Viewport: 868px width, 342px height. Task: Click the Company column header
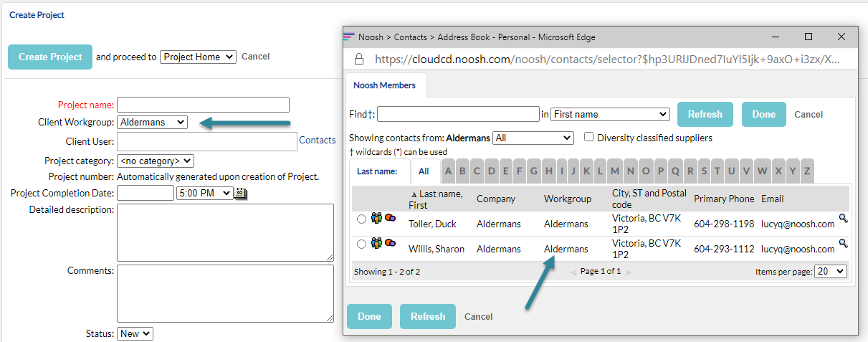point(496,199)
